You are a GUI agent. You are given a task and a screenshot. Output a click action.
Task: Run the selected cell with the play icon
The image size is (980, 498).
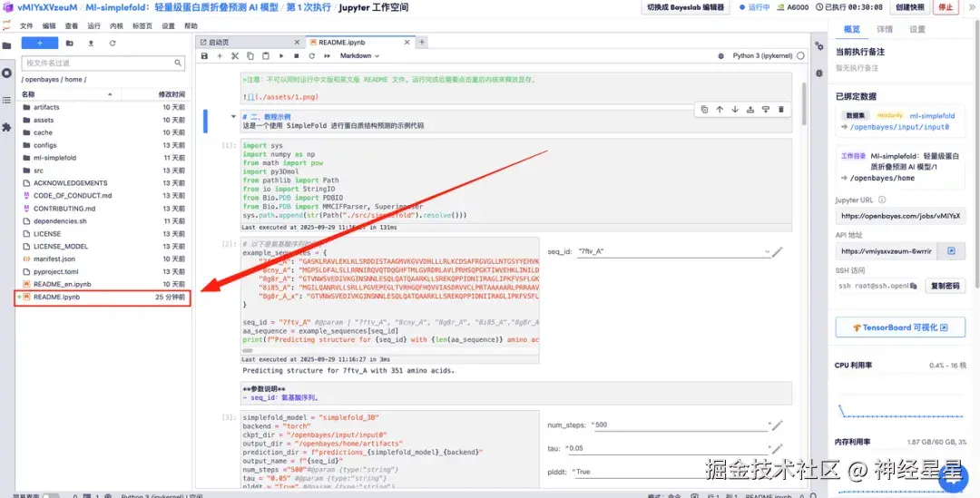click(x=281, y=55)
